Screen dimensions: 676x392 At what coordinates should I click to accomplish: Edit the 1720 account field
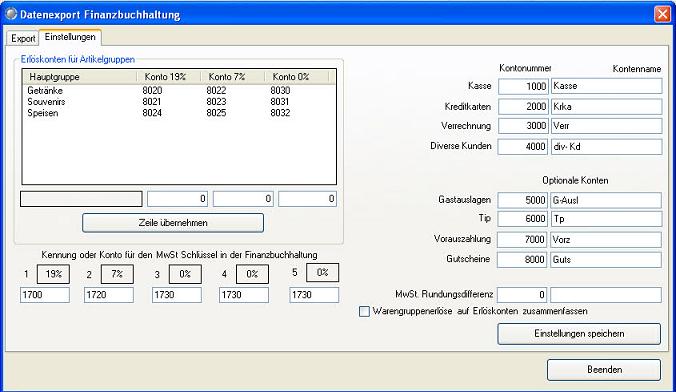(x=109, y=295)
